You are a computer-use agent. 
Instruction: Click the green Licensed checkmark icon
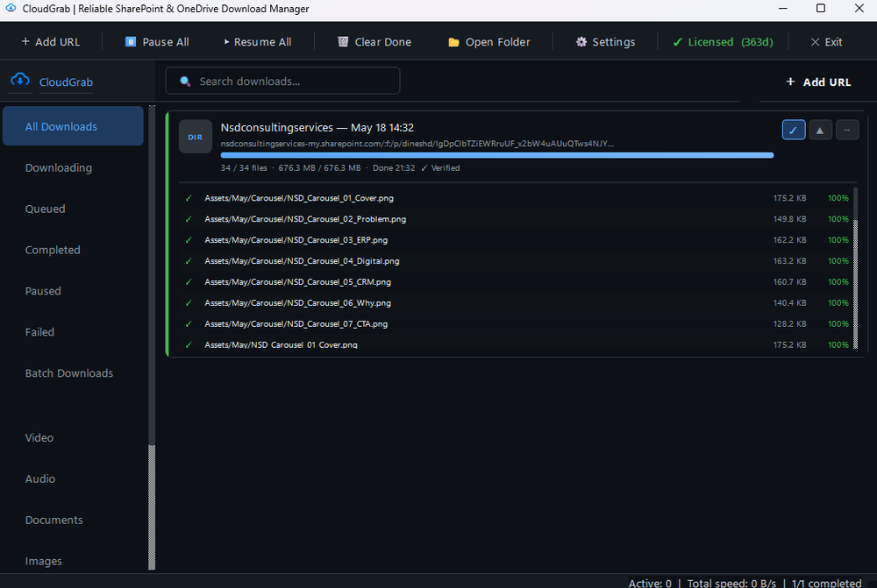(677, 42)
